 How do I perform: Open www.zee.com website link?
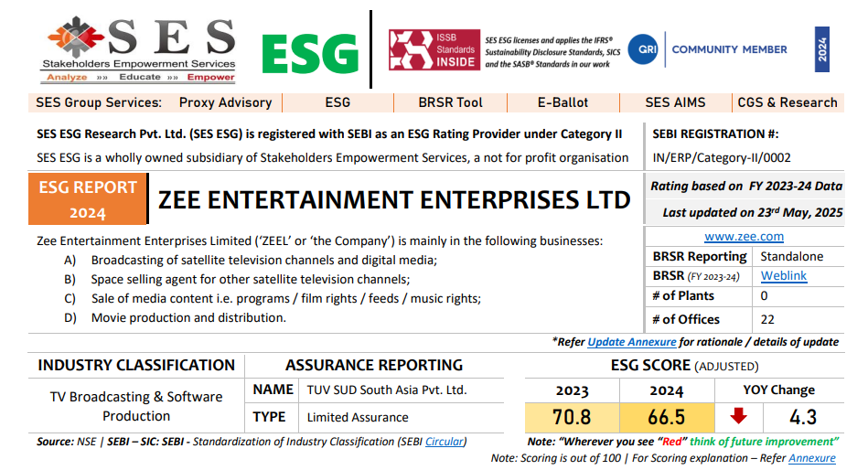point(744,237)
